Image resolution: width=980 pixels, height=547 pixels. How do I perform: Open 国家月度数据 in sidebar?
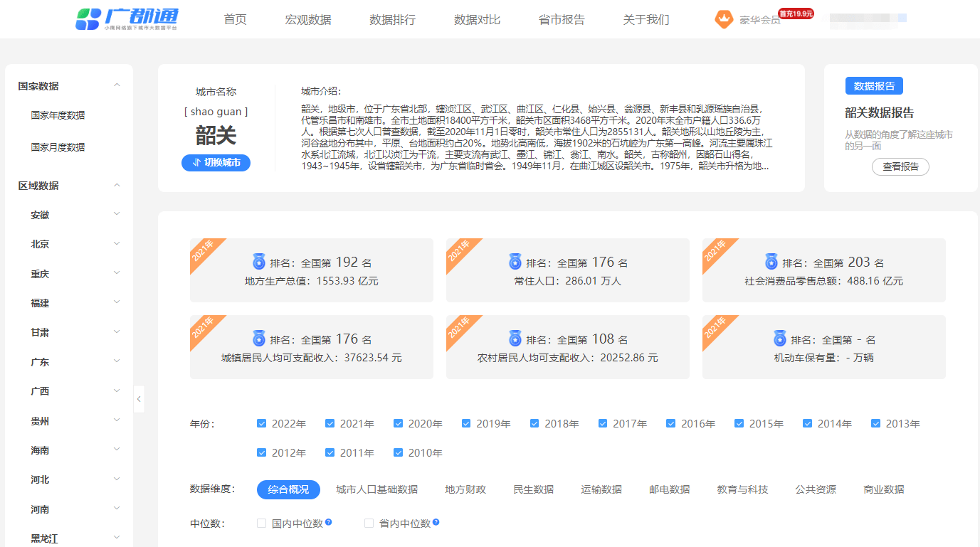pos(58,147)
